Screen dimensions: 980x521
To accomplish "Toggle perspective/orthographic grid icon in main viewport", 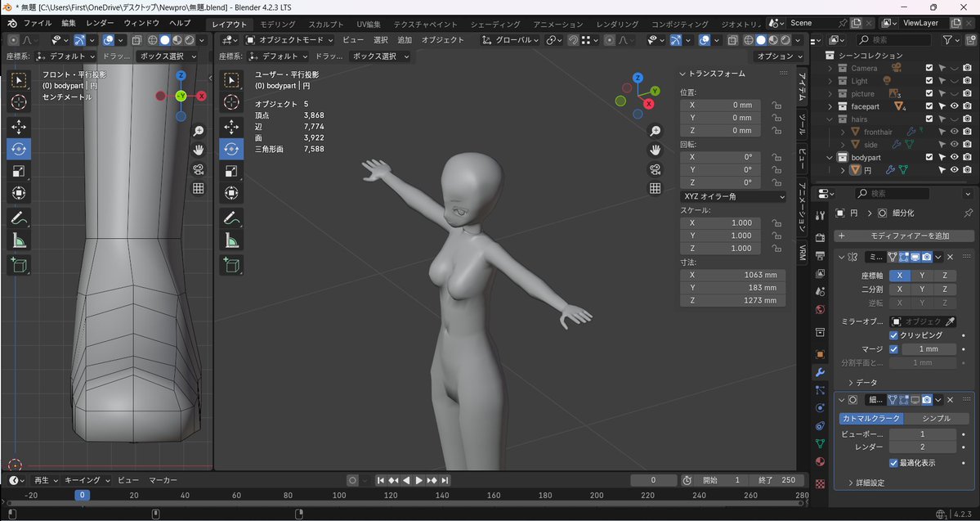I will pyautogui.click(x=655, y=188).
